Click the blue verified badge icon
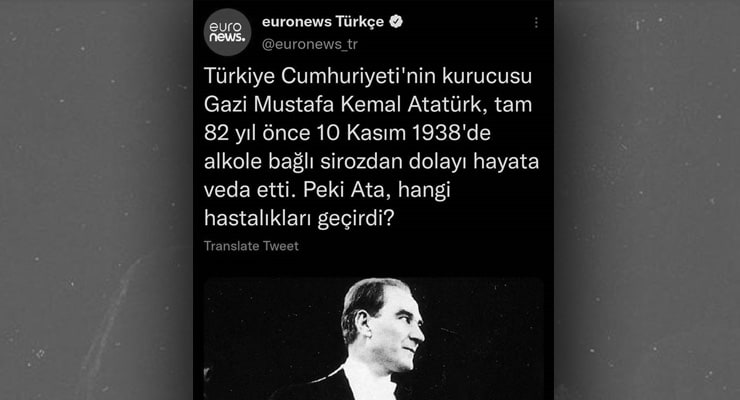The width and height of the screenshot is (740, 400). pyautogui.click(x=396, y=22)
